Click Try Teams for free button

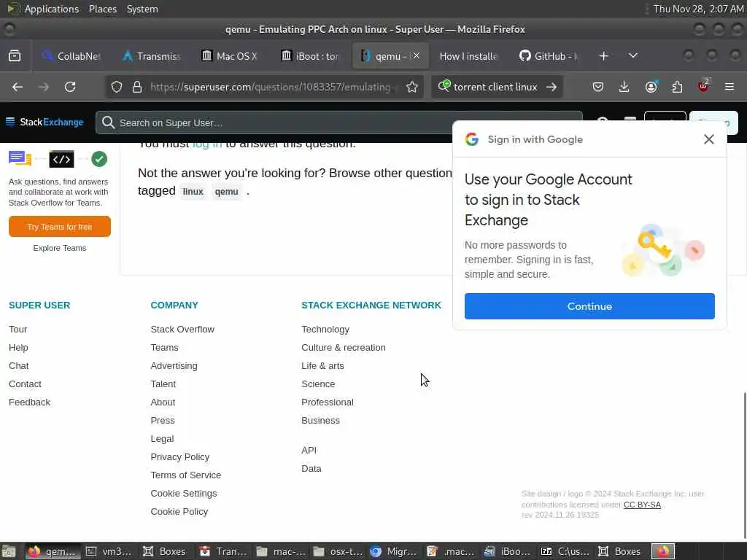[60, 226]
